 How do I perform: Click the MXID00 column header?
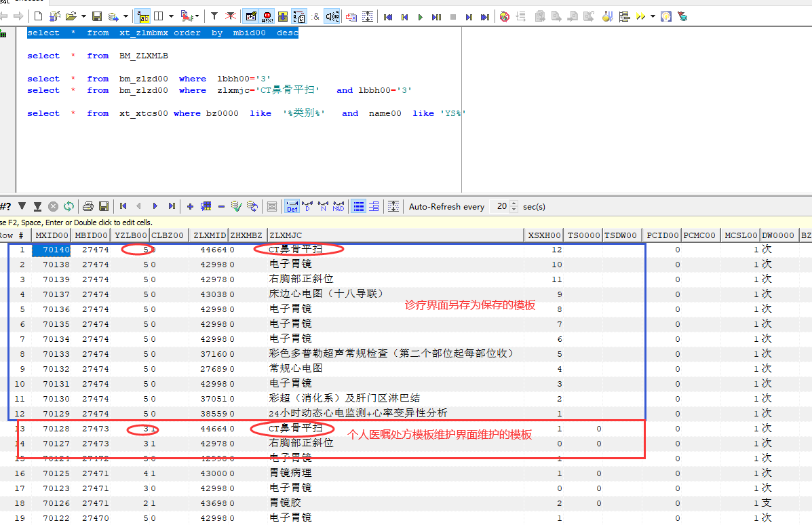click(52, 235)
